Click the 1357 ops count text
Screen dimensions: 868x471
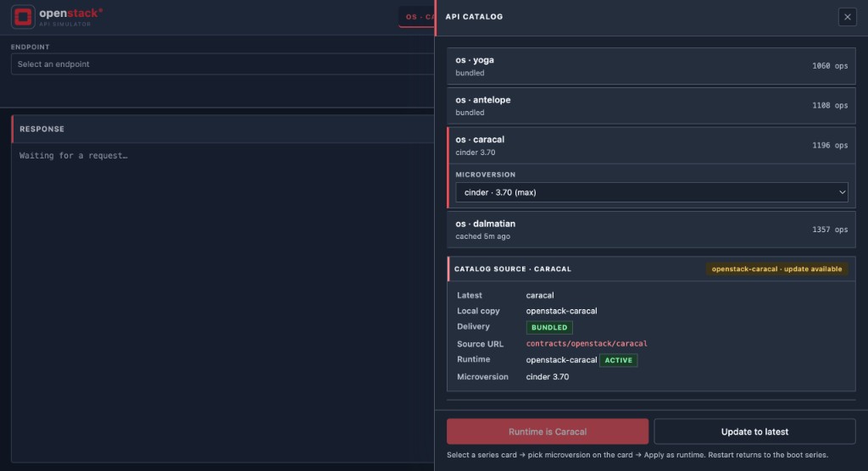(830, 230)
